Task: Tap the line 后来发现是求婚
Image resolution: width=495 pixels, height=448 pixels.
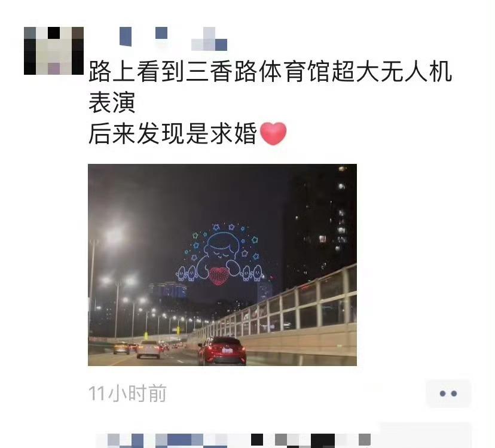Action: click(172, 134)
